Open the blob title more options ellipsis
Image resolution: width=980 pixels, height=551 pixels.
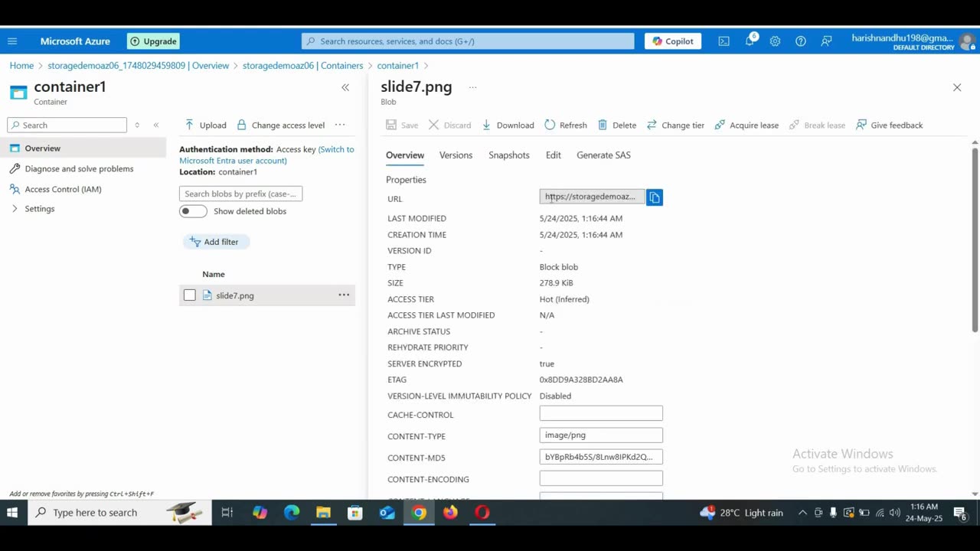pos(472,87)
